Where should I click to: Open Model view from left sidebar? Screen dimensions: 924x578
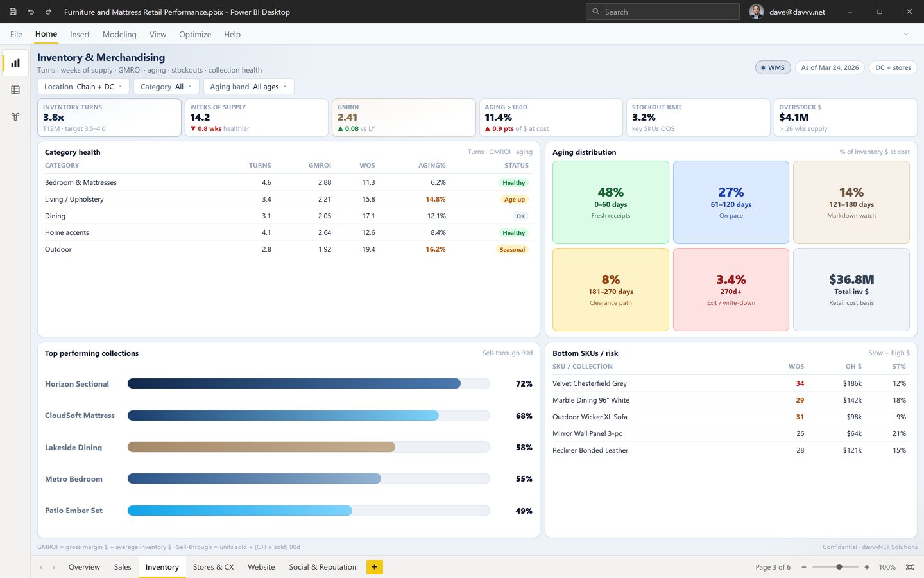[x=15, y=117]
